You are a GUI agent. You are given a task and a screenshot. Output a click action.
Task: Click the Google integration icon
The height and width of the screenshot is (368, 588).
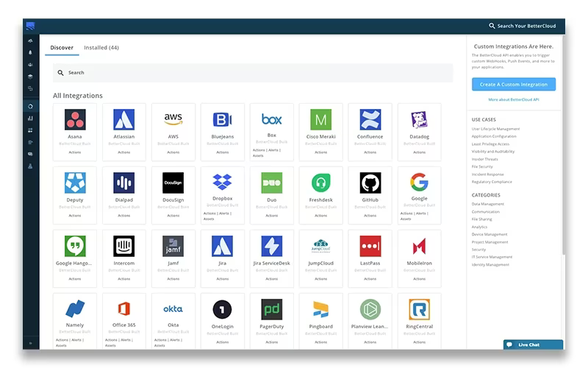[419, 182]
